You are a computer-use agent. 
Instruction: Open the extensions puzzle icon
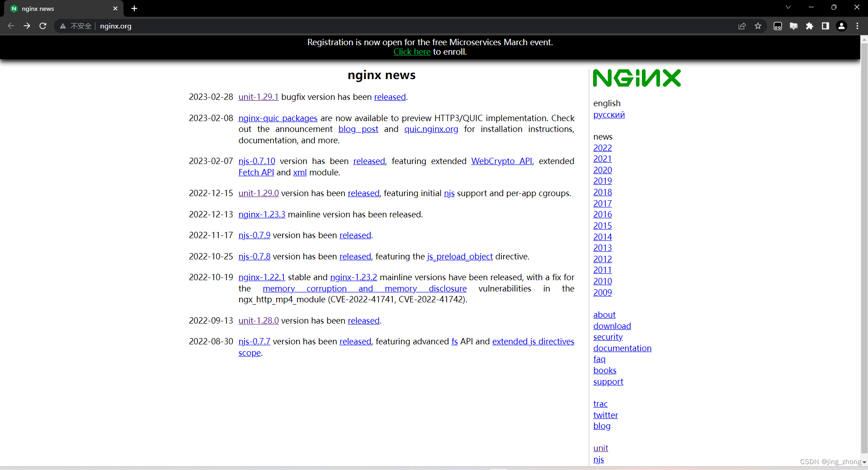coord(810,26)
